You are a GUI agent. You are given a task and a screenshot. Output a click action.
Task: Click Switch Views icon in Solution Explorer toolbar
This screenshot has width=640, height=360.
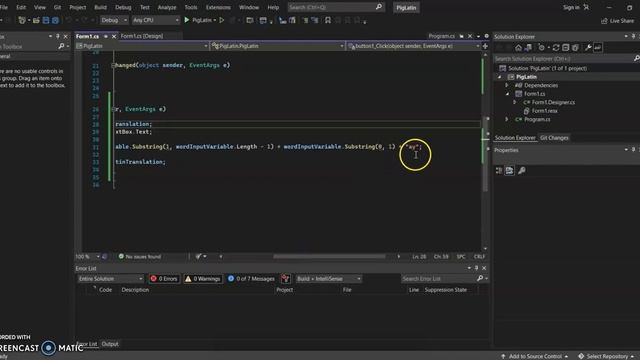[x=528, y=48]
